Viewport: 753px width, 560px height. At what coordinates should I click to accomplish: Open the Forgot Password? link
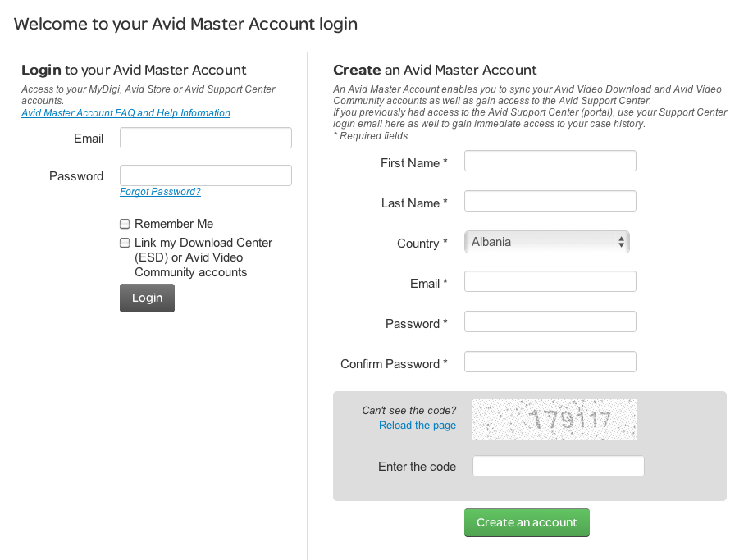[x=160, y=192]
